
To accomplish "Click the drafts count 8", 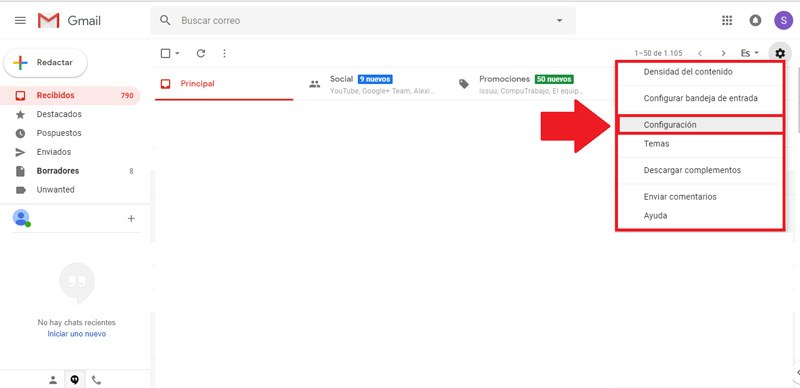I will click(x=131, y=171).
